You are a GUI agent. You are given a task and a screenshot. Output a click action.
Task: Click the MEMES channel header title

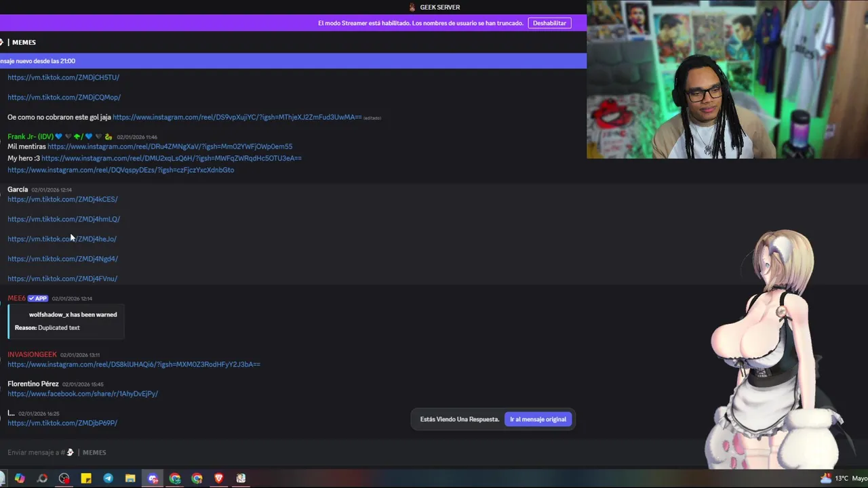click(x=24, y=42)
